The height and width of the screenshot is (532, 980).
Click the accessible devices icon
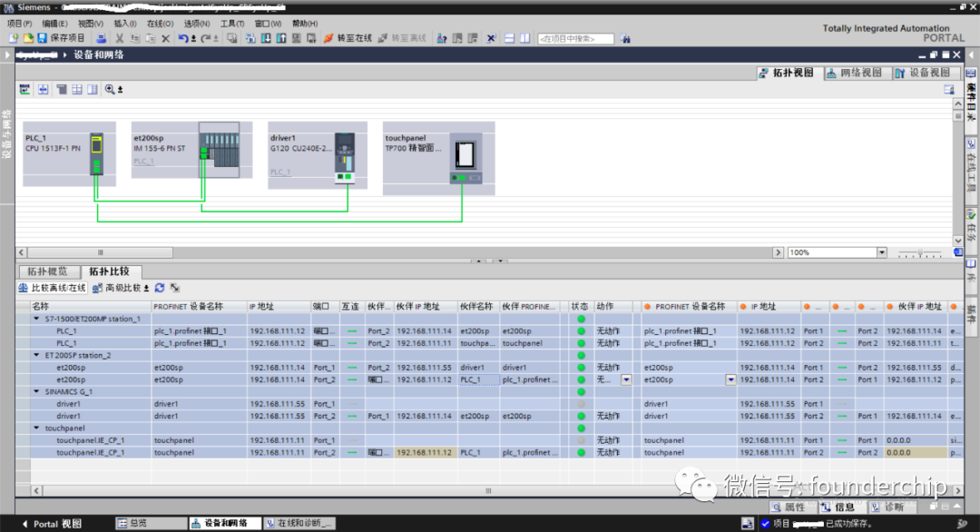442,39
